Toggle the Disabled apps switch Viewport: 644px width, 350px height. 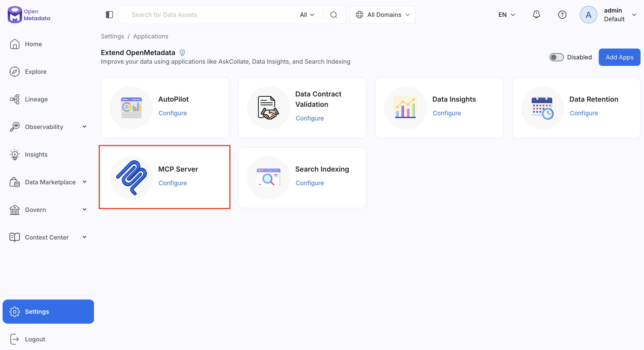556,57
